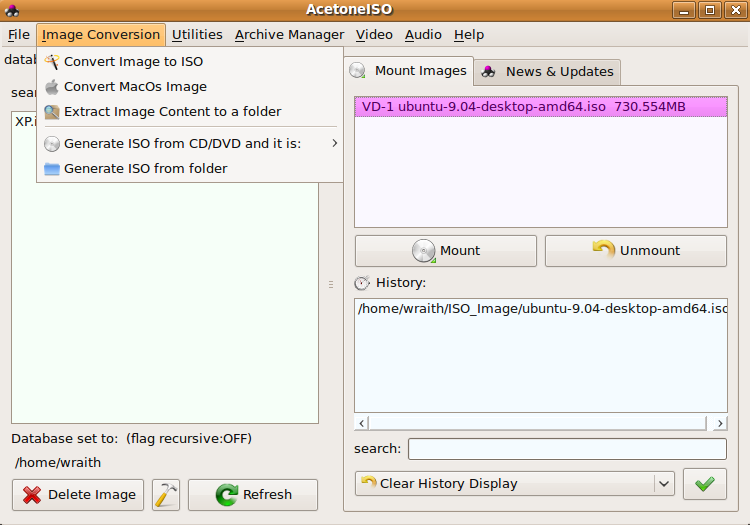Click the AcetoneISO icon in title bar
750x525 pixels.
click(x=12, y=10)
